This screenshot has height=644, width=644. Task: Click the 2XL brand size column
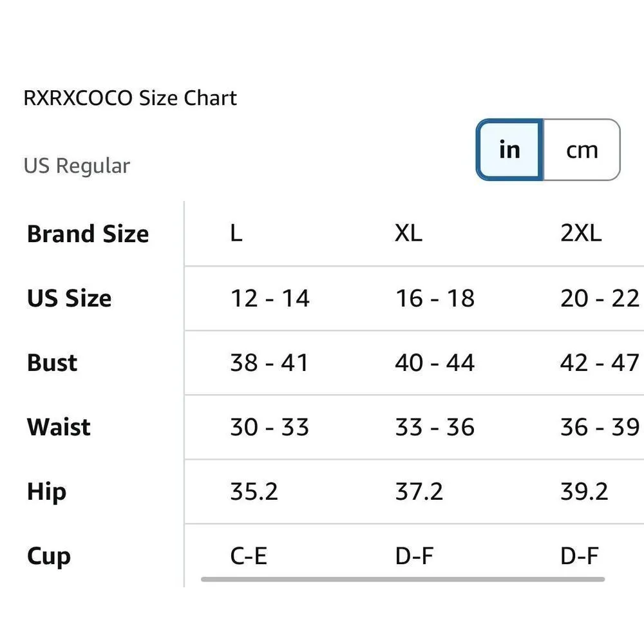581,234
